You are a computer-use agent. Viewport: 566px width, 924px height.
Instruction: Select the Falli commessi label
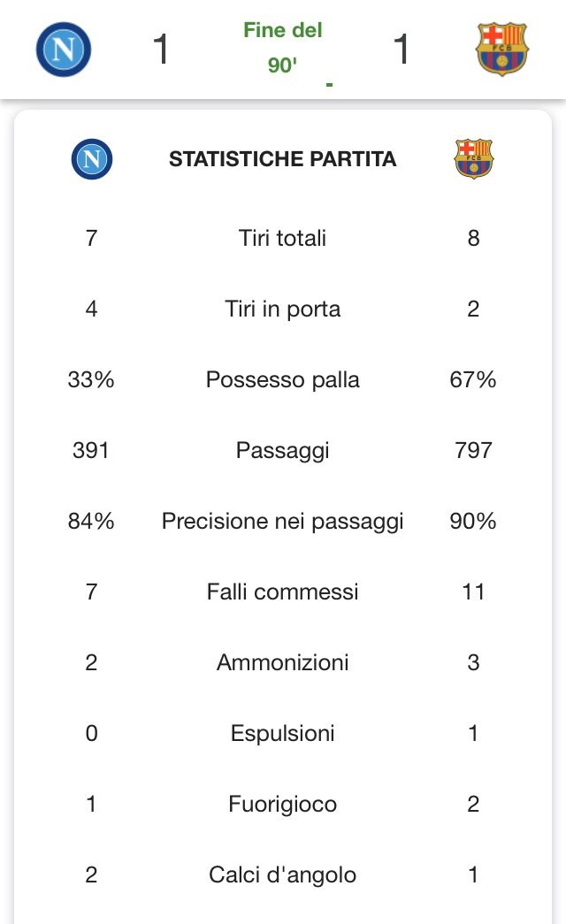tap(283, 592)
